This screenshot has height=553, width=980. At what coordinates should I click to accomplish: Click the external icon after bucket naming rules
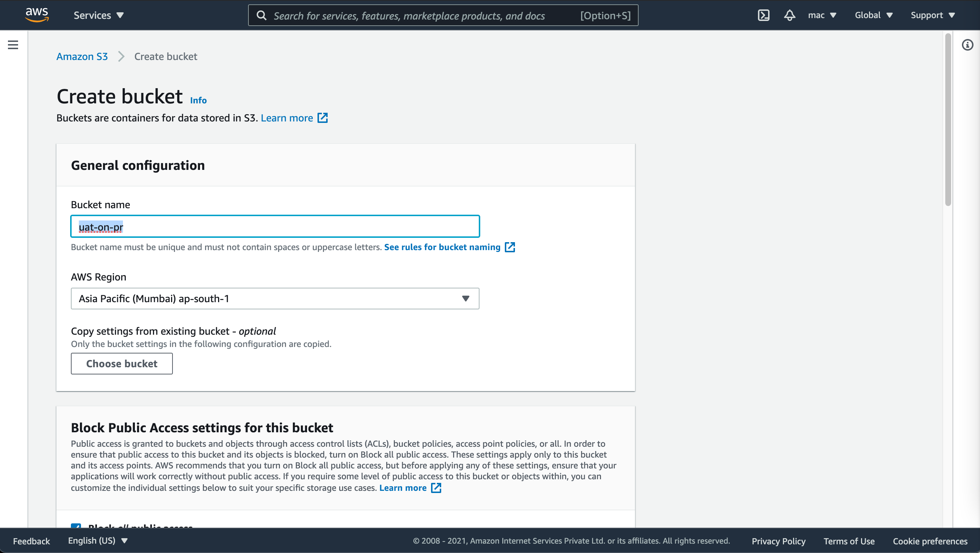click(510, 247)
